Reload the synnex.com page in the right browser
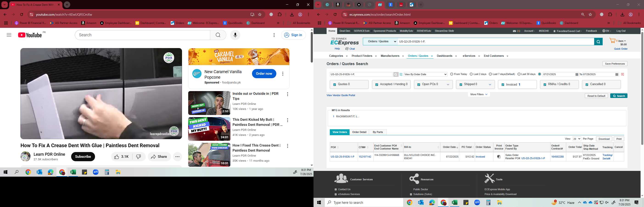The width and height of the screenshot is (644, 207). (335, 14)
